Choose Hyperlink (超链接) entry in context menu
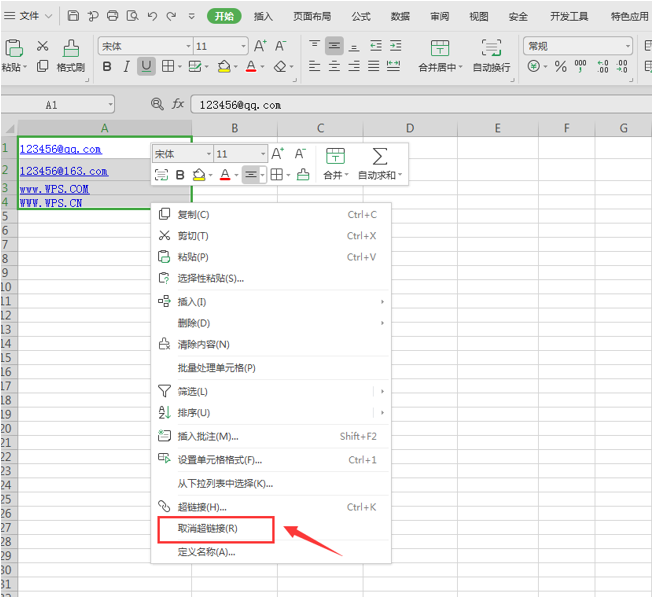Viewport: 653px width, 601px height. (x=271, y=507)
